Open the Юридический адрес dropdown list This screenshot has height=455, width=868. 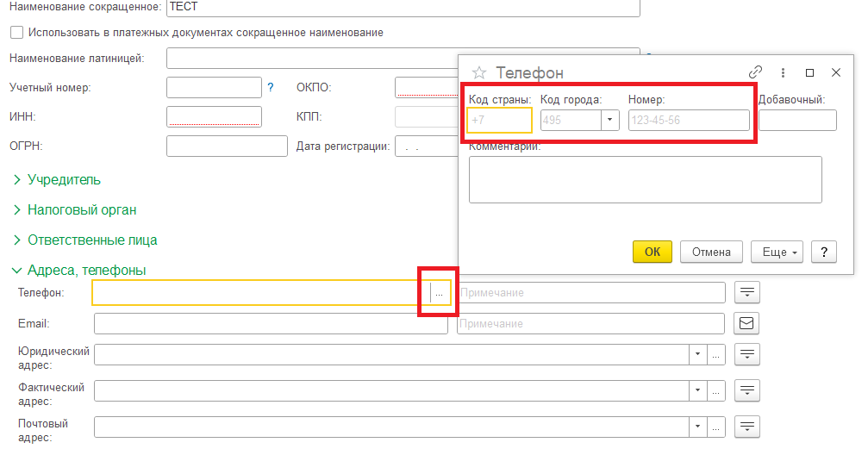[x=697, y=355]
